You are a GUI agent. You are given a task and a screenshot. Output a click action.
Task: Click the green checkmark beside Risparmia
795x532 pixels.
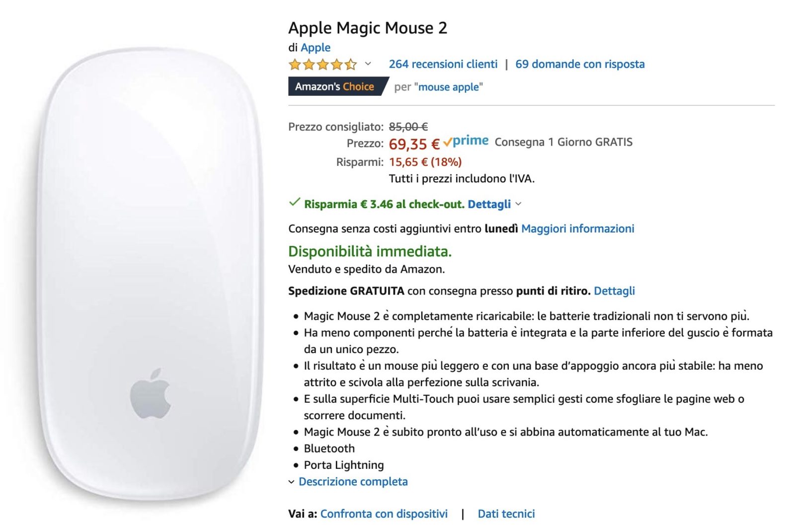point(294,202)
